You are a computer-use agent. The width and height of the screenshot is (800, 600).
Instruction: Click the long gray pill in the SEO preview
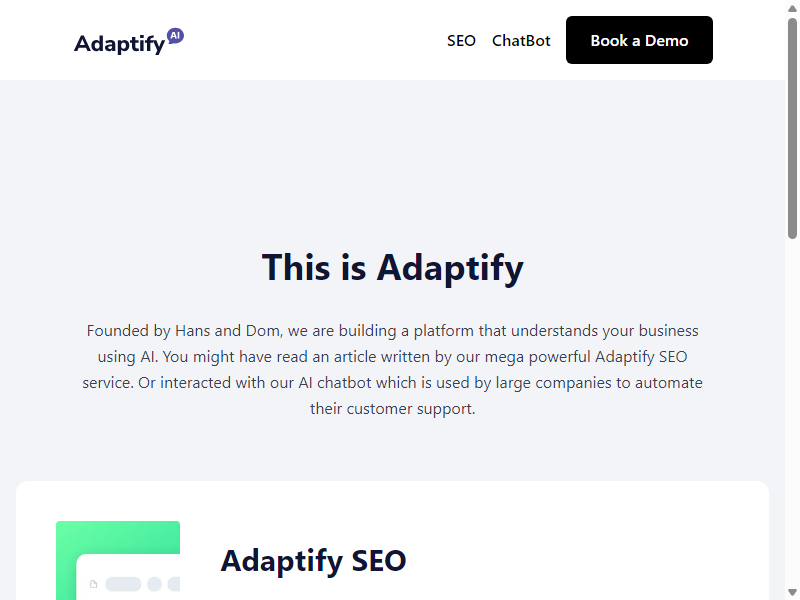click(x=123, y=584)
